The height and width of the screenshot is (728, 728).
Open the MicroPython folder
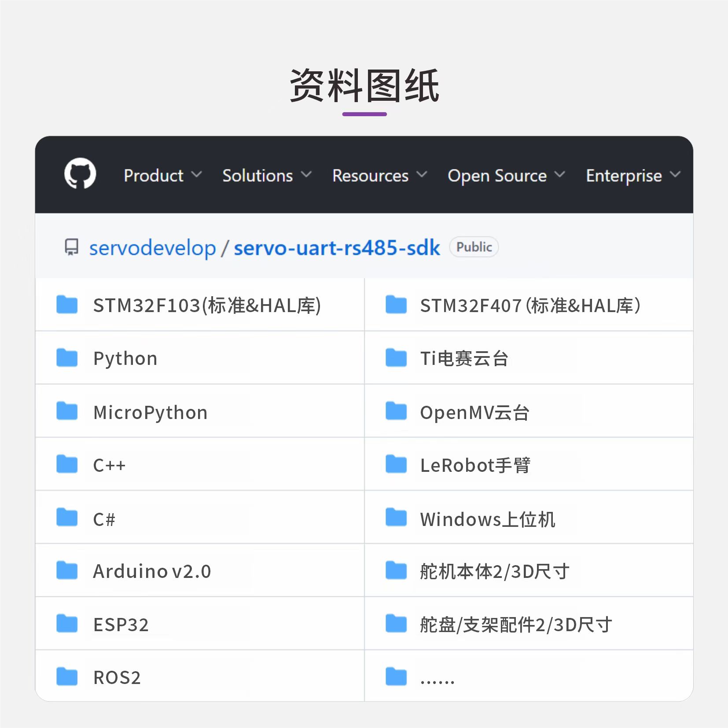coord(150,412)
